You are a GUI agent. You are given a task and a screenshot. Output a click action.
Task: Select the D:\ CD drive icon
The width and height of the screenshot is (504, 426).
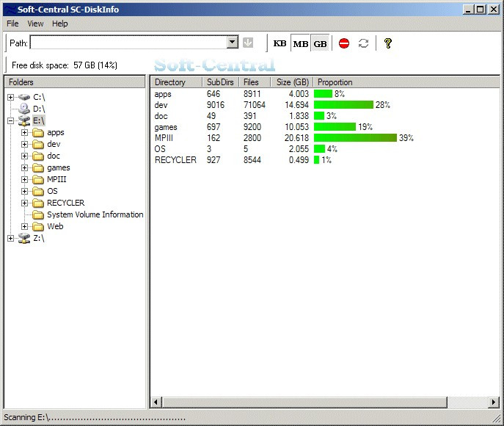(24, 109)
